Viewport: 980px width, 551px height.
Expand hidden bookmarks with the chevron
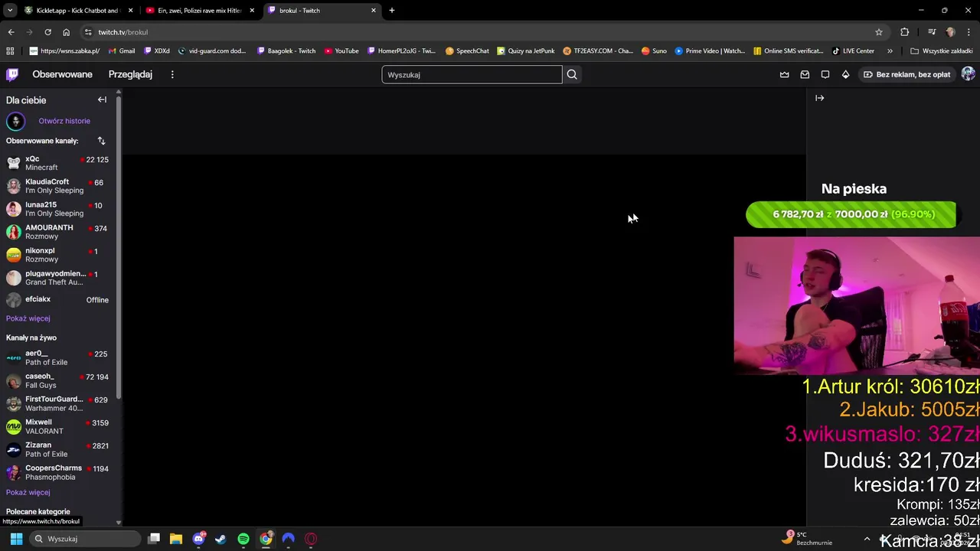890,51
